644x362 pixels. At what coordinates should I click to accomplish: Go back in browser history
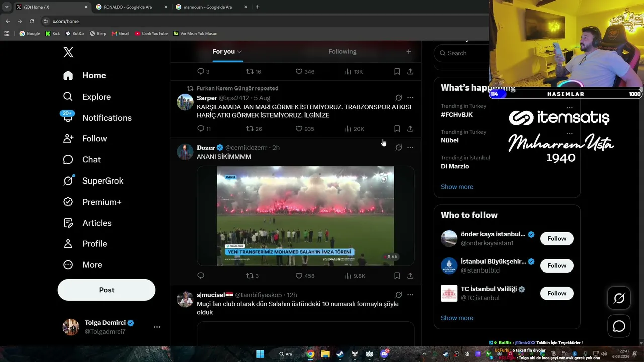(8, 21)
